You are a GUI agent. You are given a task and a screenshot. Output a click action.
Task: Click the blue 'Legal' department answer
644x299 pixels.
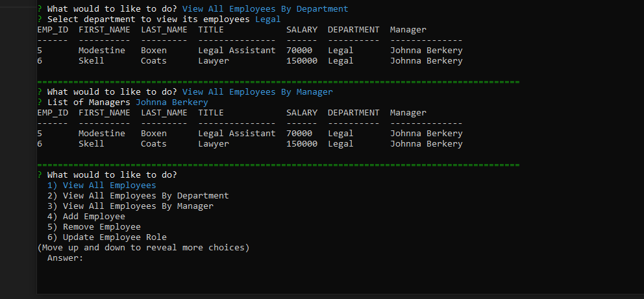(267, 19)
